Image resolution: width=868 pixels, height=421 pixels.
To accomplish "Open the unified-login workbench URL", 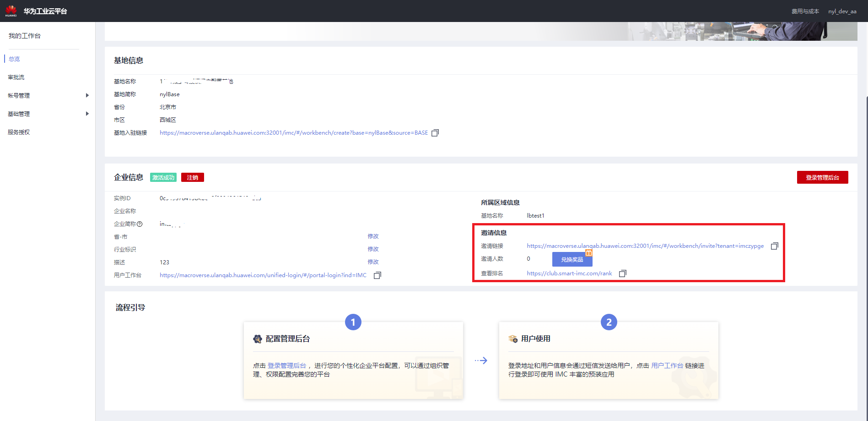I will point(263,275).
